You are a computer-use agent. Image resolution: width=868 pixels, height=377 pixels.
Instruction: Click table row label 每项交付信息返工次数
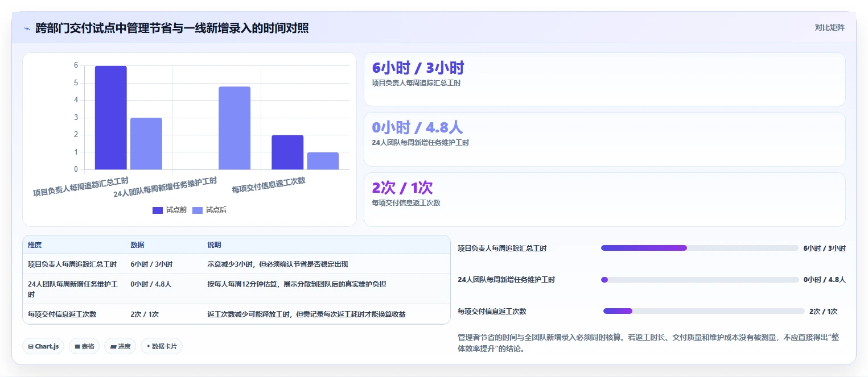tap(62, 314)
